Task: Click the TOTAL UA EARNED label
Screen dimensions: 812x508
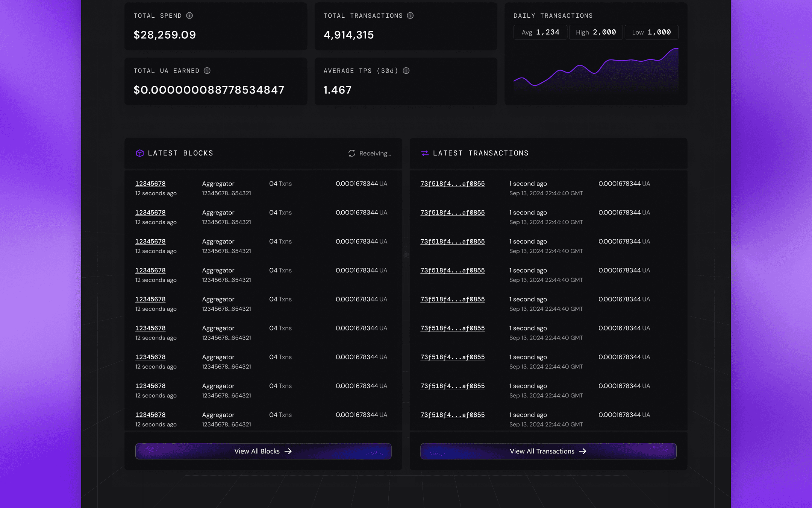Action: 167,71
